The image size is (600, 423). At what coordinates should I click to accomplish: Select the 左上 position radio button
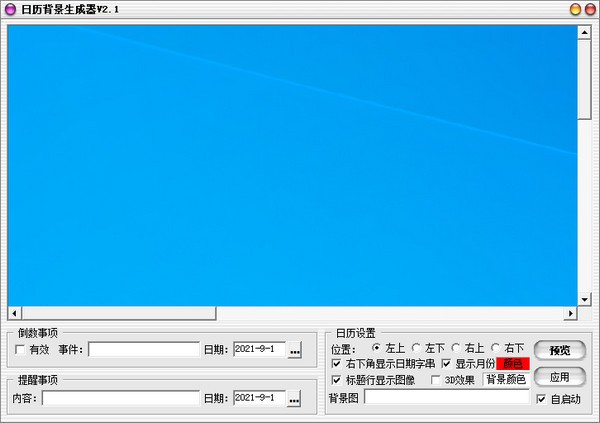click(376, 348)
